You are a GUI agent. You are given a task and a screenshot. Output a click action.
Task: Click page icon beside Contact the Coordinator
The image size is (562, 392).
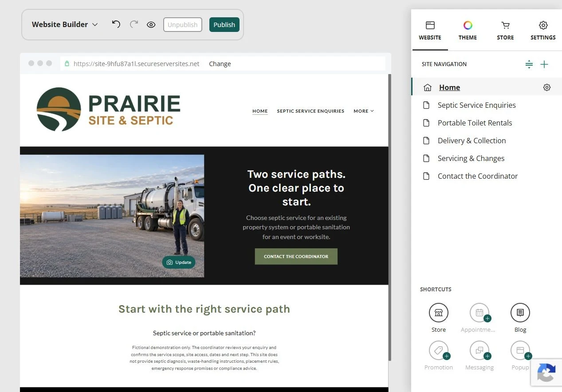[x=426, y=176]
